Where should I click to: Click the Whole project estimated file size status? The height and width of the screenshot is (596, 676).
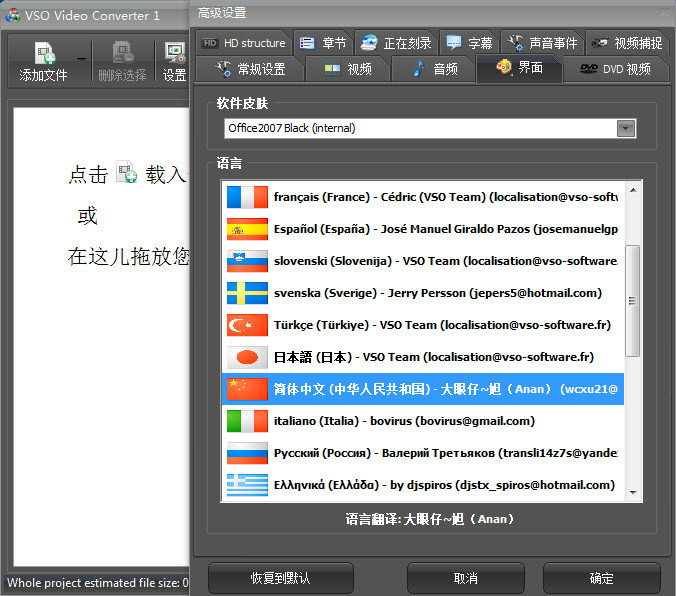[97, 583]
